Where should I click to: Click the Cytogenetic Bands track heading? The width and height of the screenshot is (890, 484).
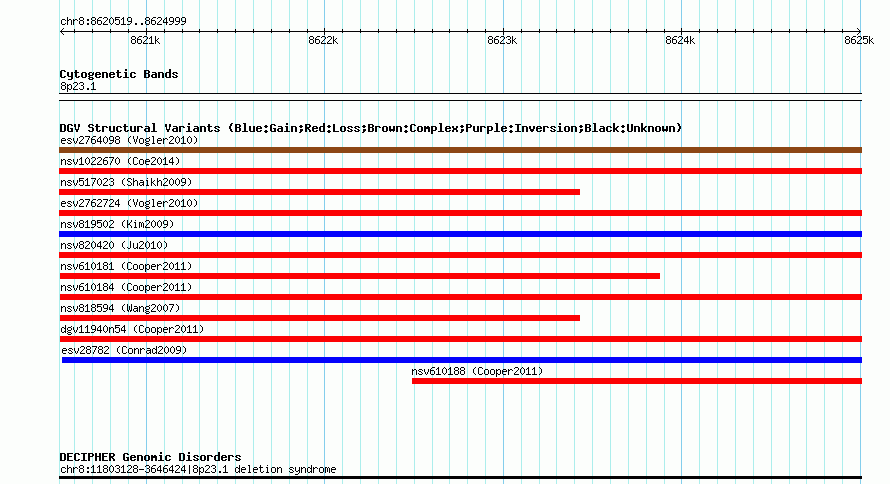pyautogui.click(x=119, y=74)
